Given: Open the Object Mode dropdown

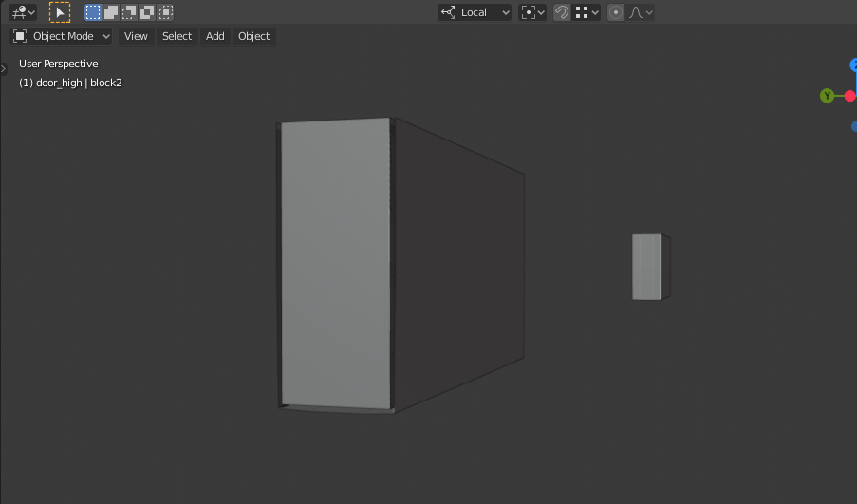Looking at the screenshot, I should coord(61,36).
